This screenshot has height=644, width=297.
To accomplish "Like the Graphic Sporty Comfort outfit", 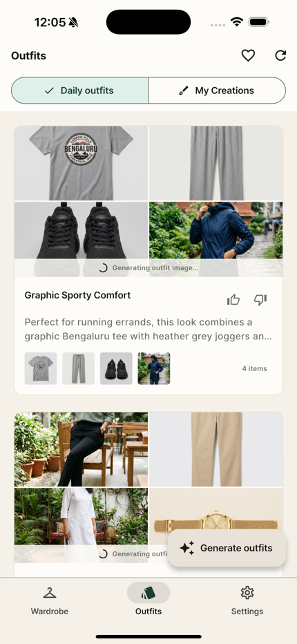I will 233,300.
